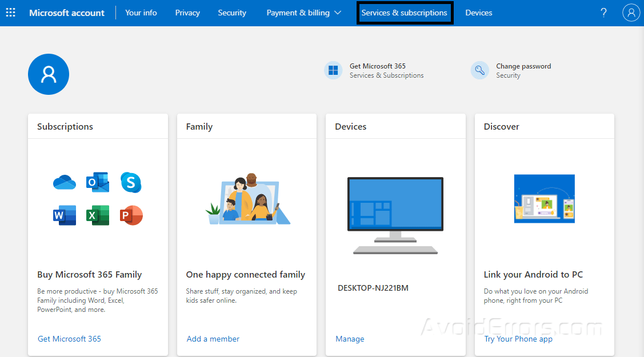Viewport: 644px width, 357px height.
Task: Open the app launcher waffle icon
Action: [11, 13]
